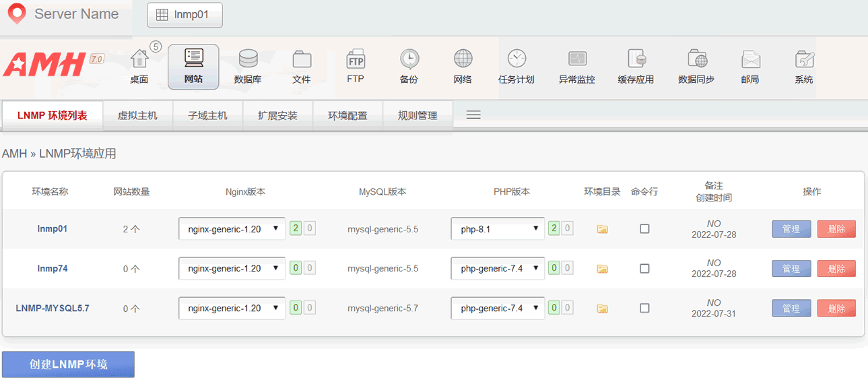Click 删除 button for lnmp01
The width and height of the screenshot is (868, 382).
[836, 229]
